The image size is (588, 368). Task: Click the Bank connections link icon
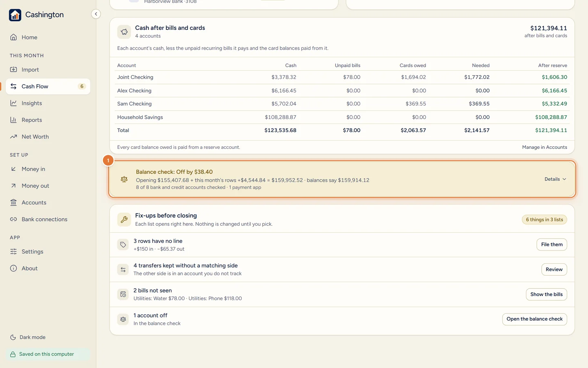point(13,219)
